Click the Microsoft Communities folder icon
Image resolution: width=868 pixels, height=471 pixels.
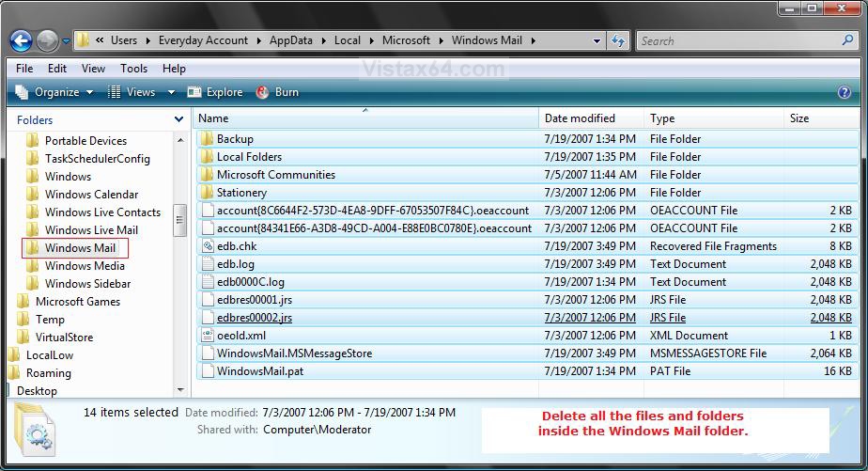click(207, 175)
